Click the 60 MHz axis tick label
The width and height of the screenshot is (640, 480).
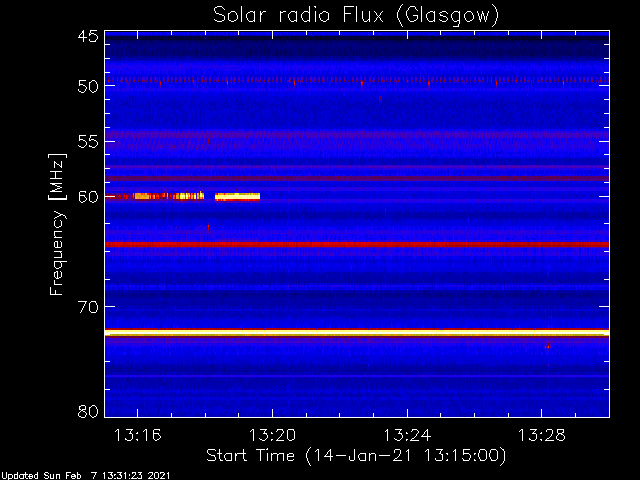pos(88,197)
